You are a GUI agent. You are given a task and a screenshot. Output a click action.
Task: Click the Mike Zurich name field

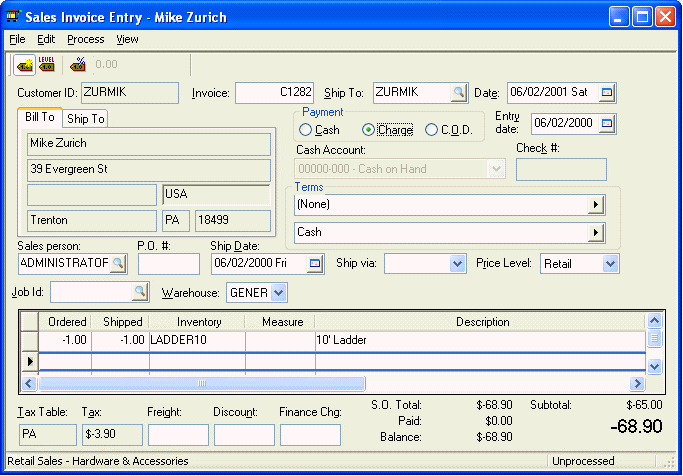(x=149, y=144)
